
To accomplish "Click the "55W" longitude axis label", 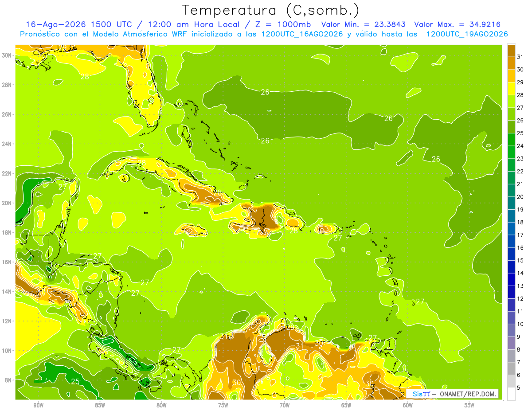I will pos(469,405).
